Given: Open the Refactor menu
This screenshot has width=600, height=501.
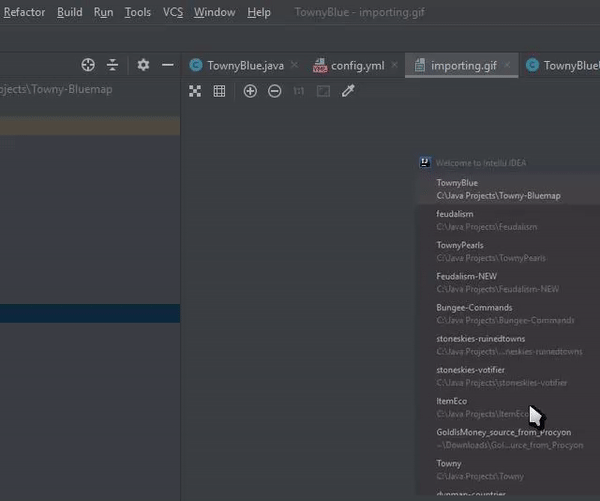Looking at the screenshot, I should [x=24, y=12].
